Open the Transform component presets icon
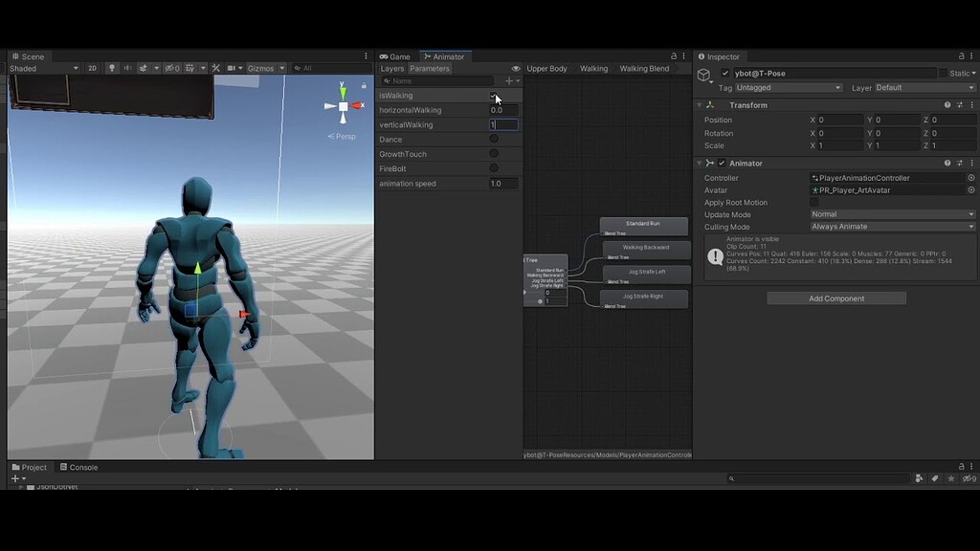980x551 pixels. pyautogui.click(x=959, y=104)
